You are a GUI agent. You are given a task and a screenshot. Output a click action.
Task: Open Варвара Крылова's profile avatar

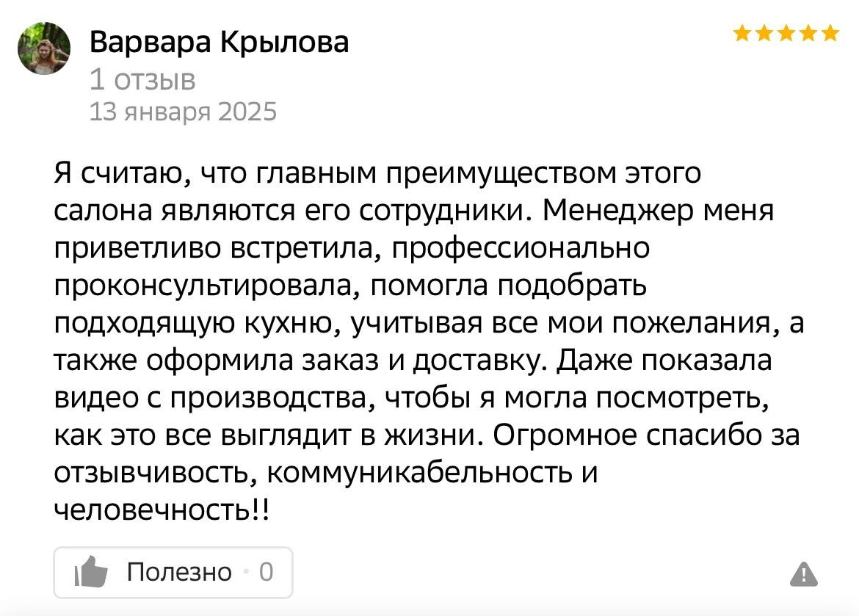point(44,48)
